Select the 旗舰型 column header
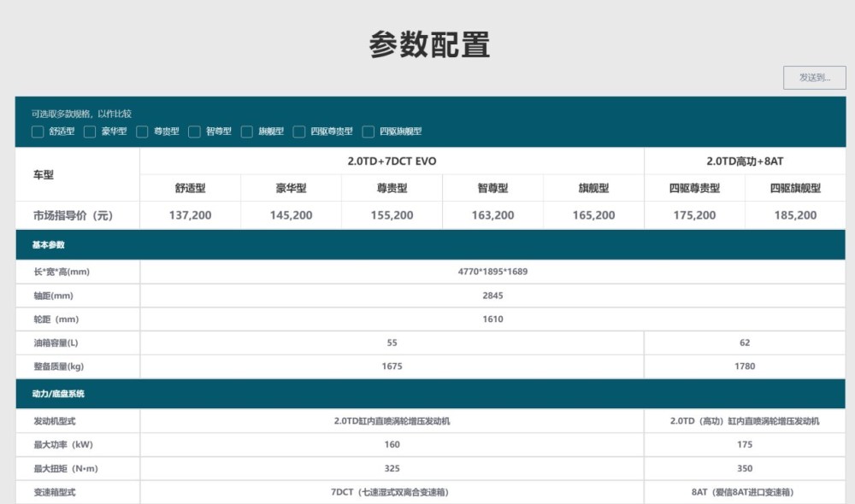This screenshot has width=855, height=504. 594,188
